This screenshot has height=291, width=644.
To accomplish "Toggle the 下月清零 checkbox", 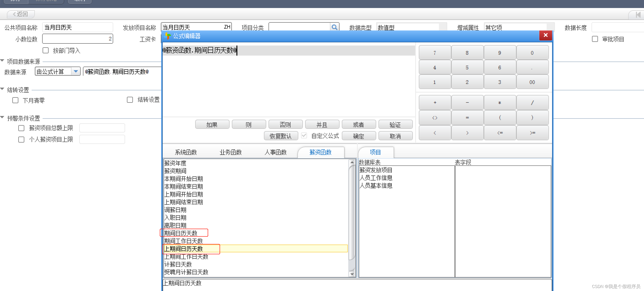I will tap(15, 100).
